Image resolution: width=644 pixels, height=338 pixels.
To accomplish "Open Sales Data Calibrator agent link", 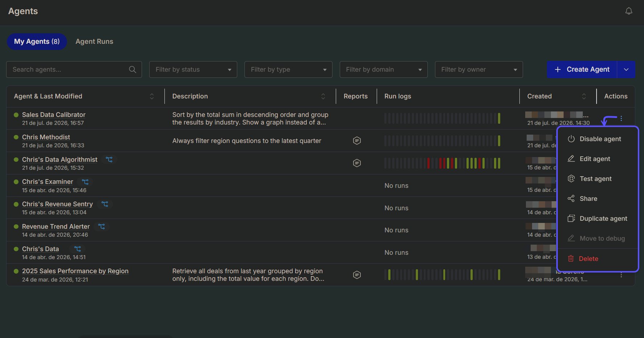I will (x=54, y=115).
